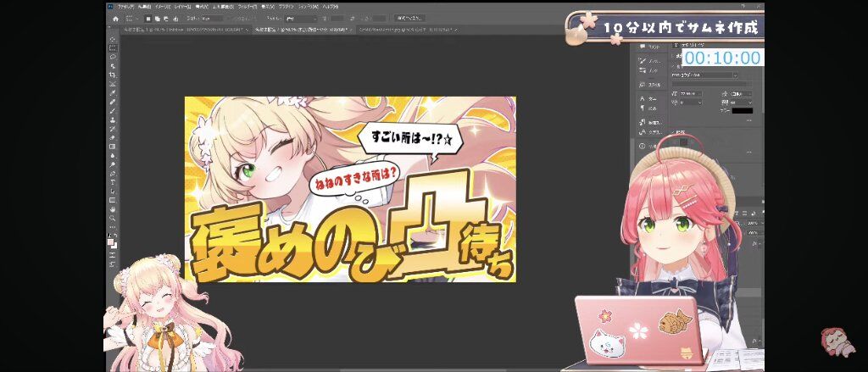
Task: Select the Rectangle shape tool
Action: click(x=113, y=200)
